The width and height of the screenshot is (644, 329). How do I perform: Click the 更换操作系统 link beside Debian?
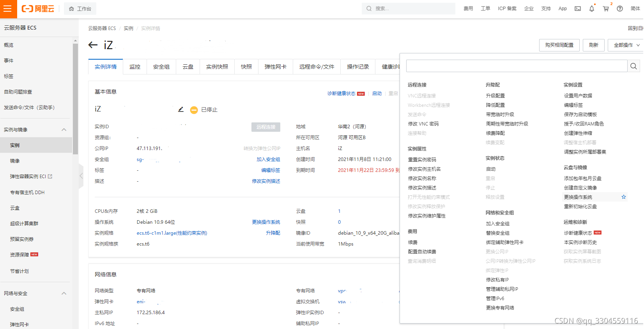[x=266, y=222]
